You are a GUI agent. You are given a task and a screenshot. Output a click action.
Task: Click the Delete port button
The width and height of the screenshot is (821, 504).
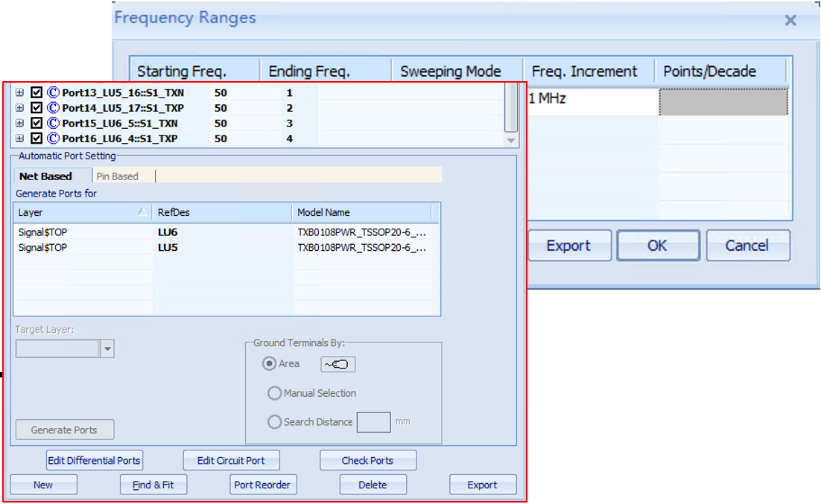[x=373, y=485]
